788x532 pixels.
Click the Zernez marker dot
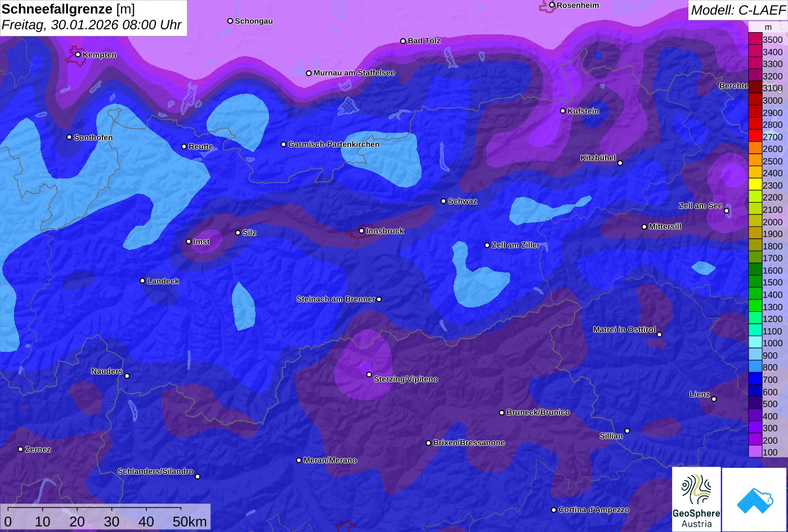click(x=21, y=449)
